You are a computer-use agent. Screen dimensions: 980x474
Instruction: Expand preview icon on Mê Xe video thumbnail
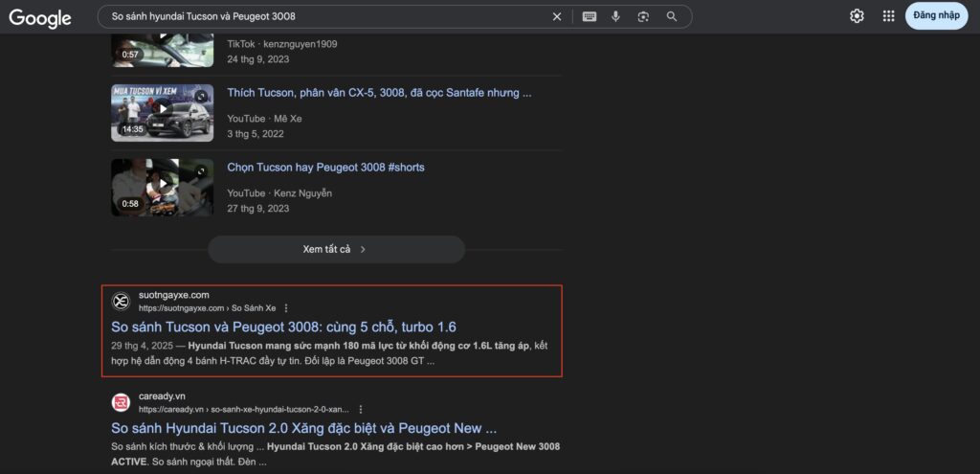click(201, 97)
